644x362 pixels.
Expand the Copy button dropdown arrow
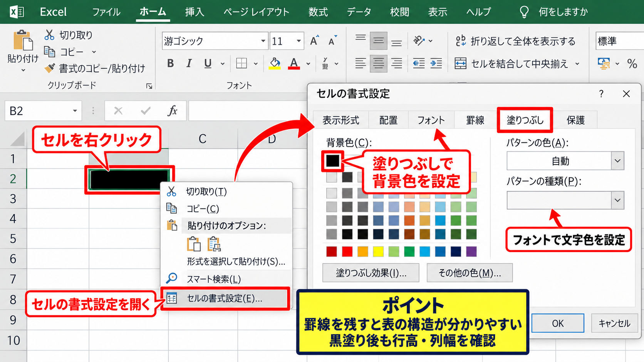click(94, 52)
